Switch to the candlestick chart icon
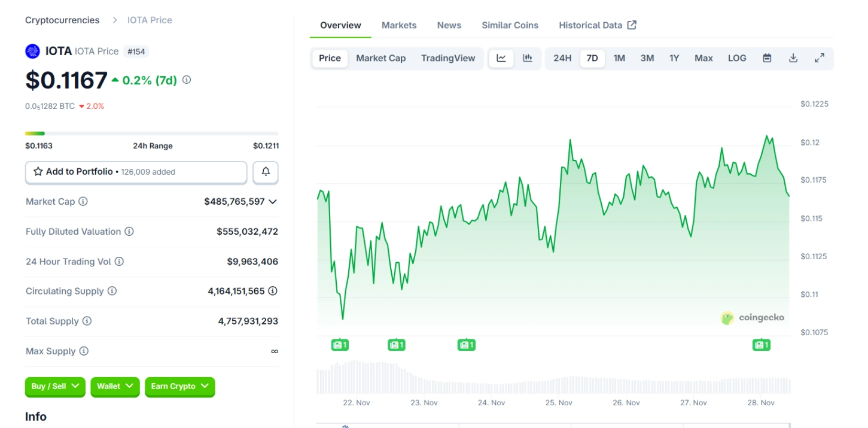Viewport: 868px width, 428px height. pos(527,58)
